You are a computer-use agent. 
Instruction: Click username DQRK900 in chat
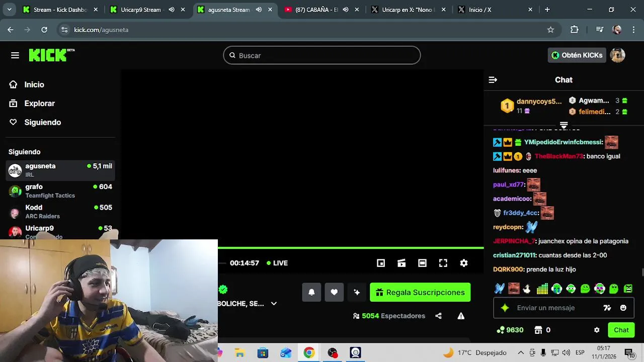(x=508, y=269)
